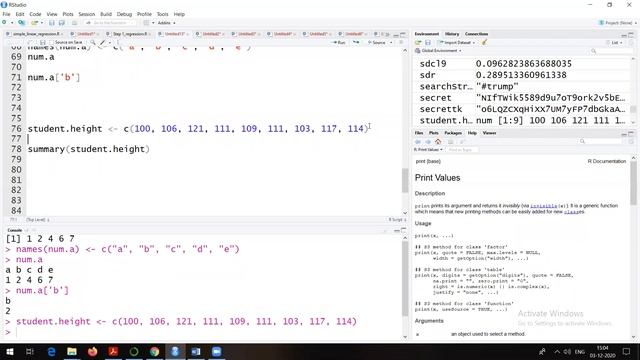Click the Re-run previous code icon
The image size is (640, 360).
click(356, 42)
